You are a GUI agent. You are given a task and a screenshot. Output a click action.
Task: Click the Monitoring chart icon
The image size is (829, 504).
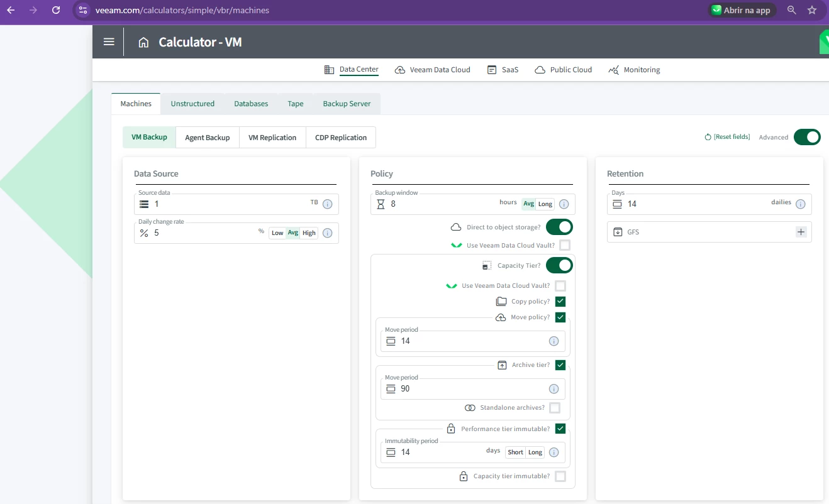point(614,70)
